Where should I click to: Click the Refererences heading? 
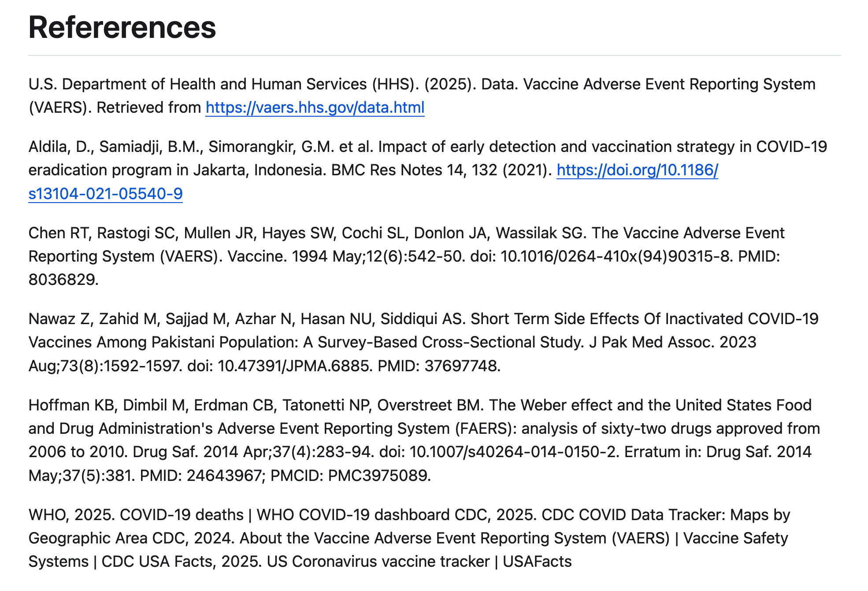pos(122,27)
